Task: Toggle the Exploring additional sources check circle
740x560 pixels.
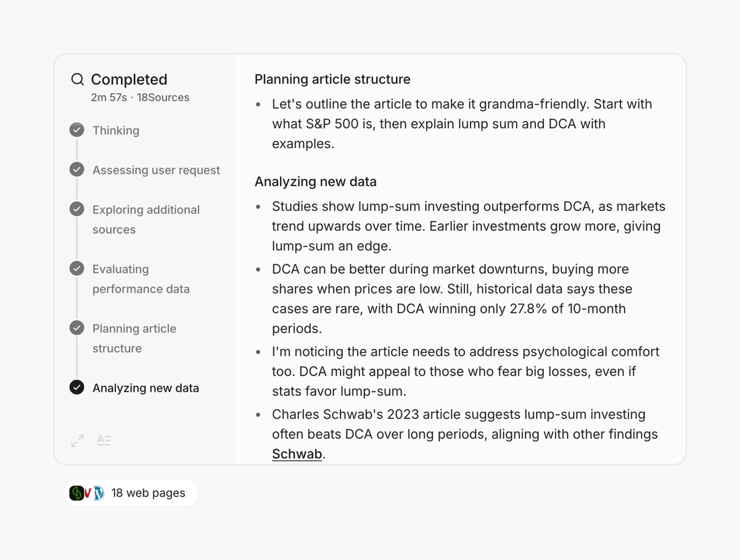Action: (76, 208)
